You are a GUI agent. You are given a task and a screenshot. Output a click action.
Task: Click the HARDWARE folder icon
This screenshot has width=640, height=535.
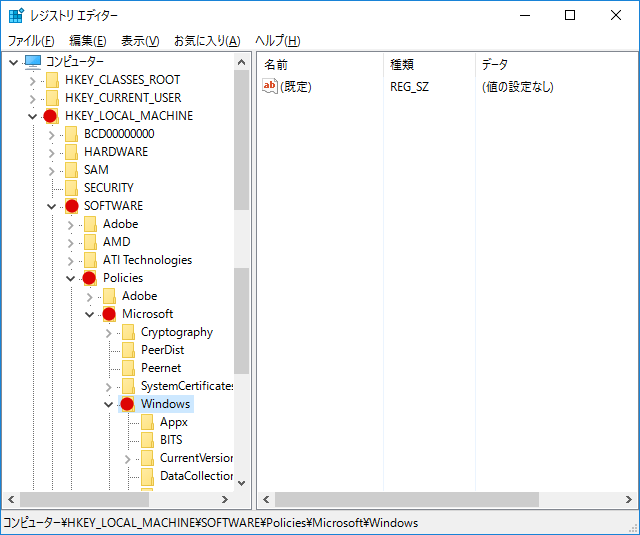click(x=71, y=152)
